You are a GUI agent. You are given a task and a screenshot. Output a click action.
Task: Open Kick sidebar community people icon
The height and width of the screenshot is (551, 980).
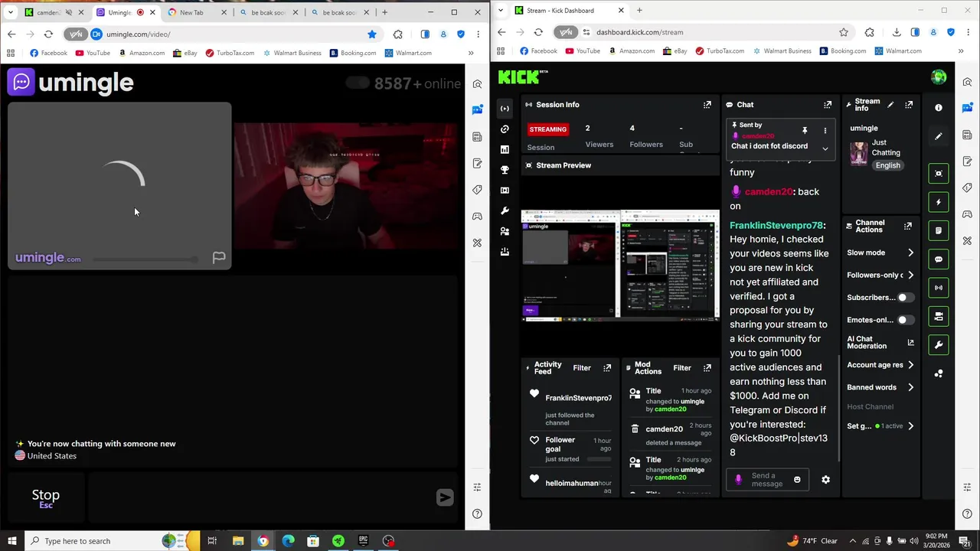505,231
